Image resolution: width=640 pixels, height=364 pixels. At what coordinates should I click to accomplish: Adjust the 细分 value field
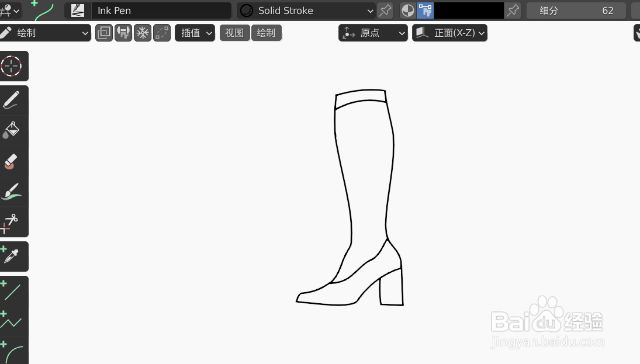click(x=576, y=11)
